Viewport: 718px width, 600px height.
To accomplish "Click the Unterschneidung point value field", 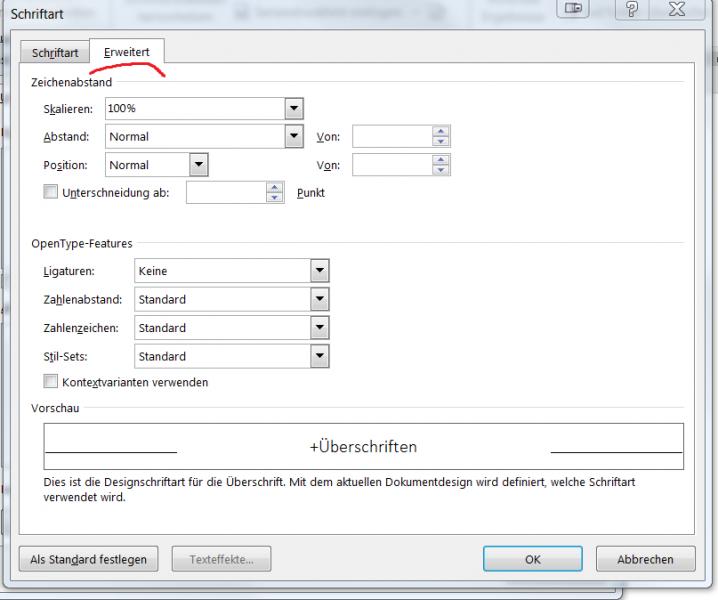I will [226, 193].
